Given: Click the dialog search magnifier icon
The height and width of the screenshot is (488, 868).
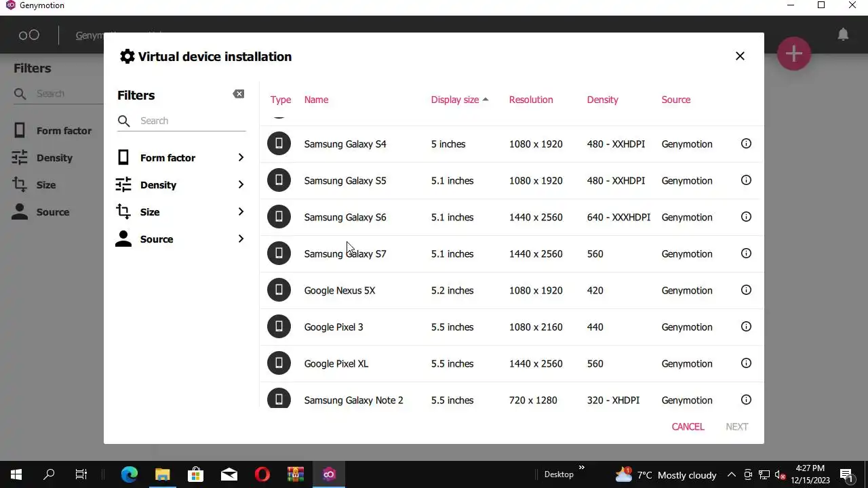Looking at the screenshot, I should tap(123, 121).
